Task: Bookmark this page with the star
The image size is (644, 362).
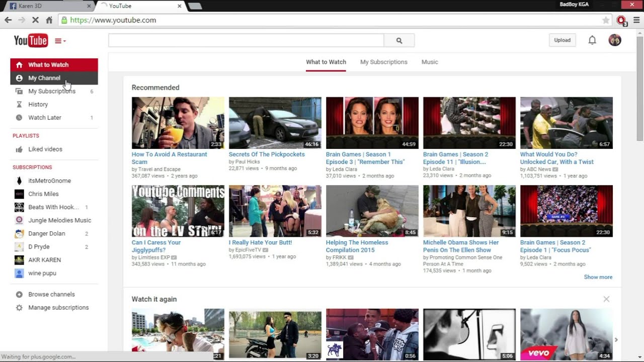Action: tap(606, 20)
